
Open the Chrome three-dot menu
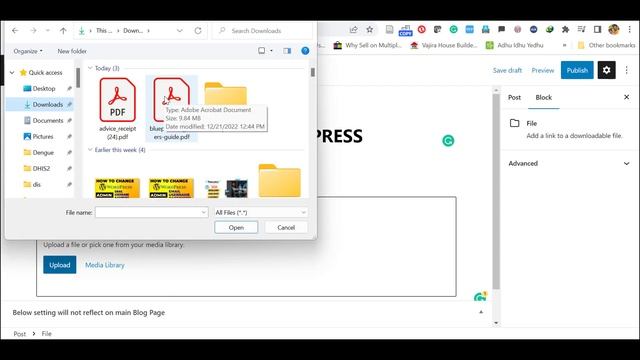(x=630, y=29)
